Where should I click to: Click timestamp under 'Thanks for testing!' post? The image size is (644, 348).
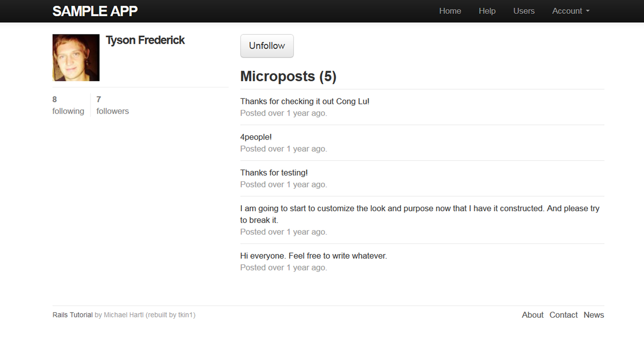click(x=283, y=184)
